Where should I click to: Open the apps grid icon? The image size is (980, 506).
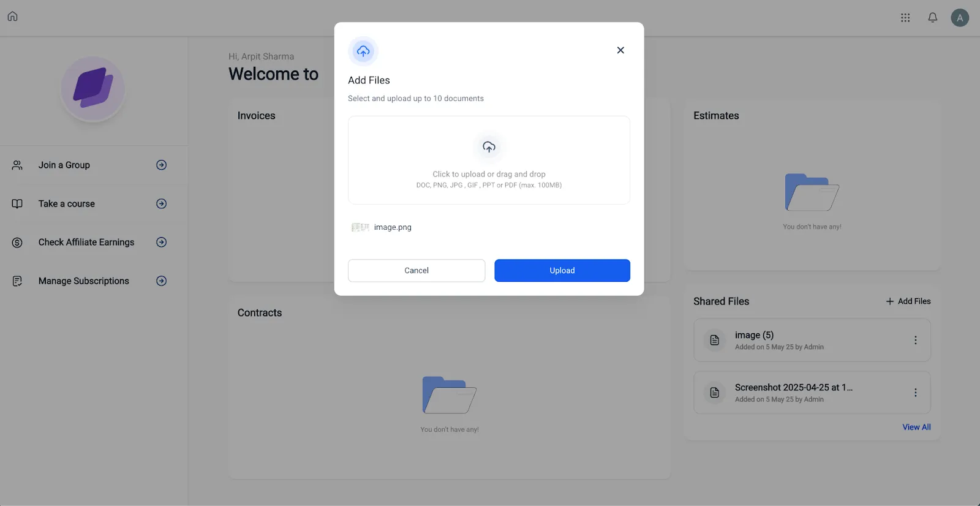(x=905, y=18)
